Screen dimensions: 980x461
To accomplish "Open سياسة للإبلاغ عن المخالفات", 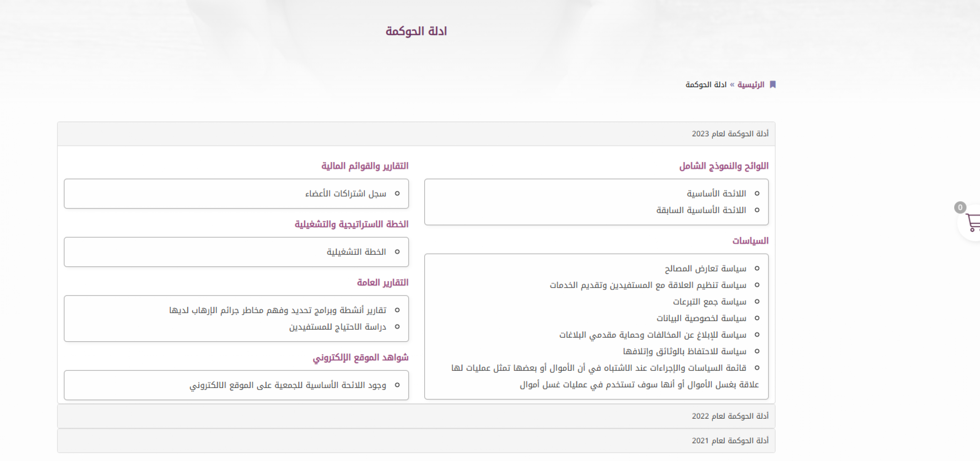I will pos(653,335).
